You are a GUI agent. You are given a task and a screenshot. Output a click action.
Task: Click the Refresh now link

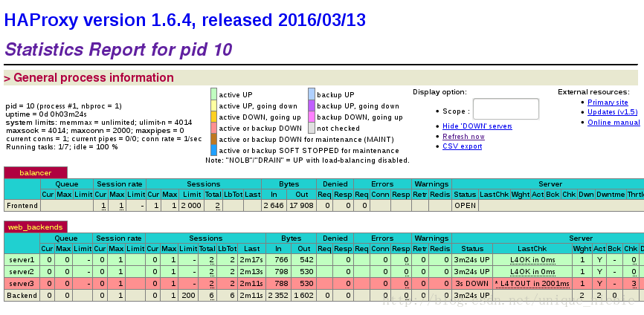463,137
